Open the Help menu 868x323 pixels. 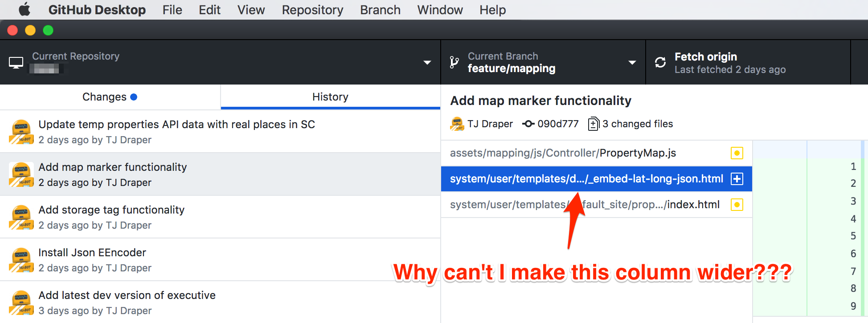(x=492, y=10)
